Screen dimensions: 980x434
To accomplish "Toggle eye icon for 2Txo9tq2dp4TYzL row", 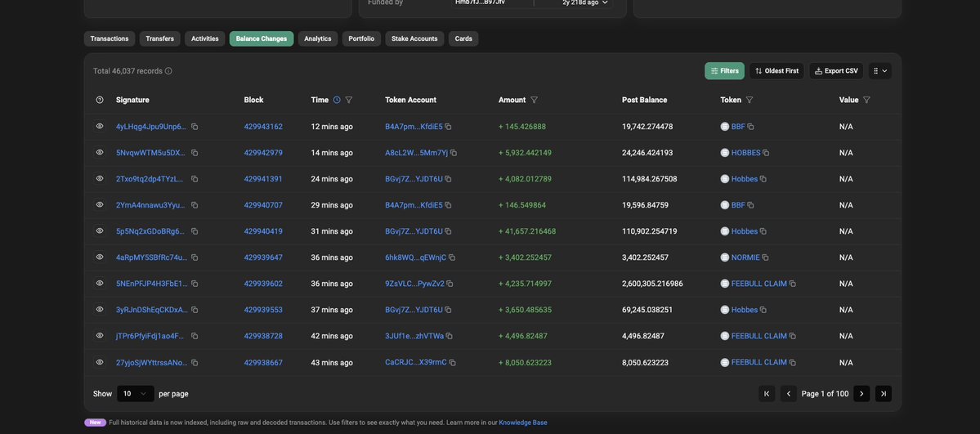I will point(100,179).
